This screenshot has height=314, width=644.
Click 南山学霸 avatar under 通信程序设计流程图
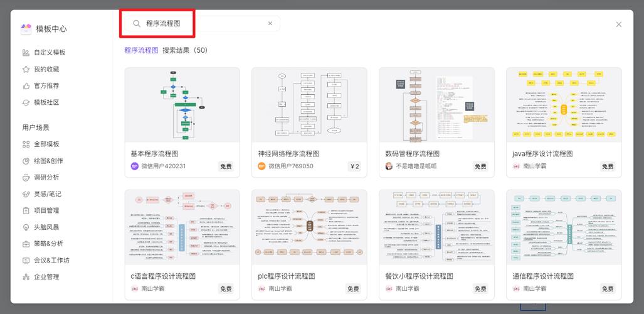click(516, 288)
